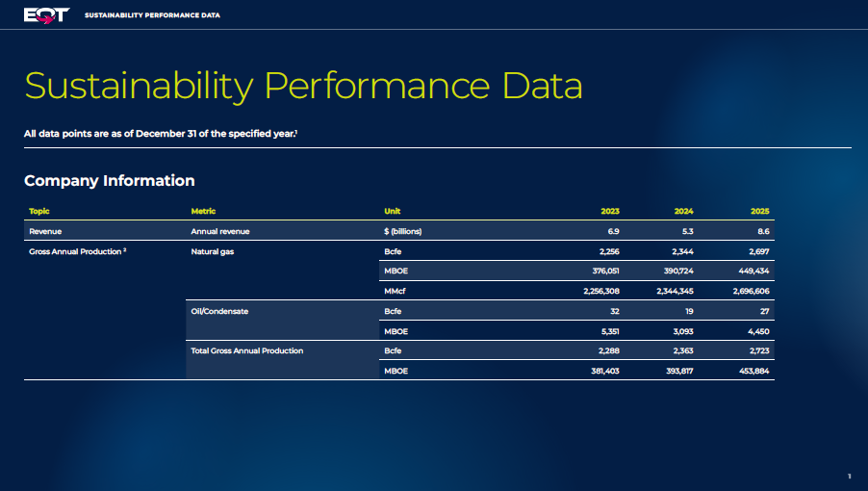Click revenue value '6.9' for 2023
The width and height of the screenshot is (868, 491).
(x=613, y=231)
